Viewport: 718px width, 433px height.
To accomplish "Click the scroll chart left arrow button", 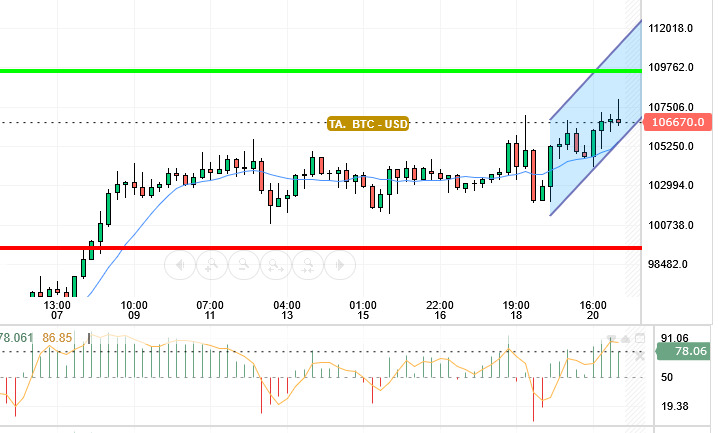I will [x=180, y=265].
